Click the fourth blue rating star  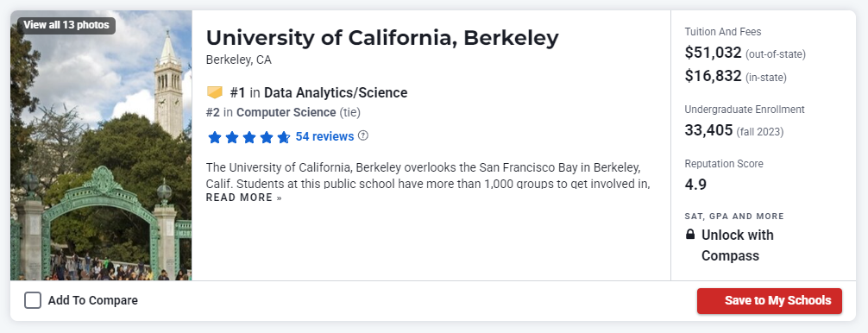tap(267, 137)
